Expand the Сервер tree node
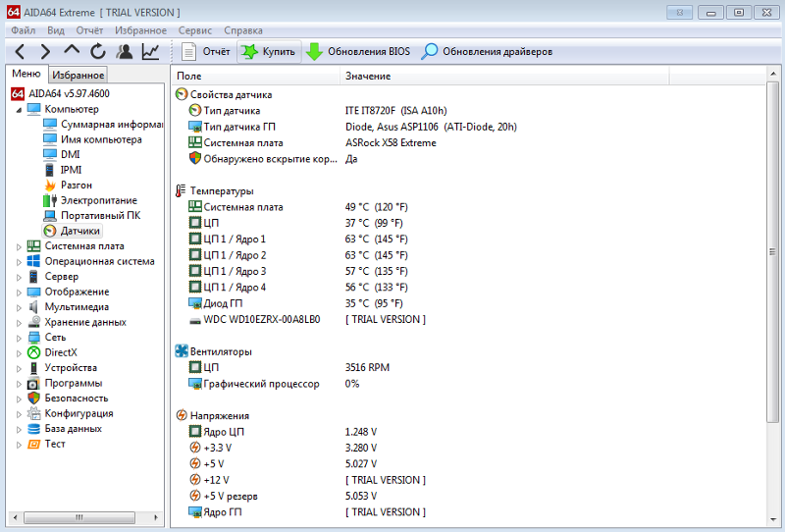The image size is (785, 532). (19, 277)
